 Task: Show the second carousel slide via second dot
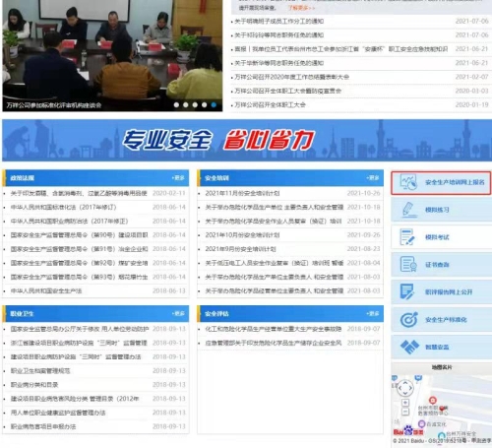point(186,104)
